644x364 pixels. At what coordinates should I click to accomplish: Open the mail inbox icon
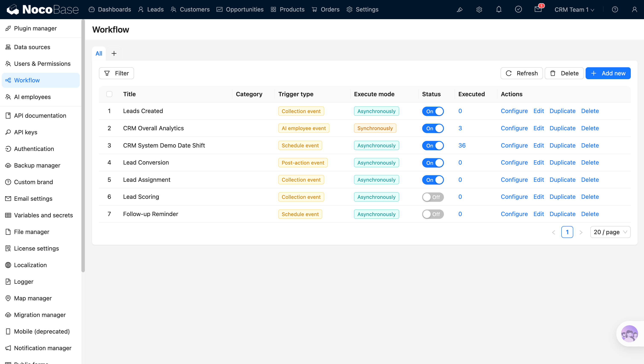click(538, 10)
